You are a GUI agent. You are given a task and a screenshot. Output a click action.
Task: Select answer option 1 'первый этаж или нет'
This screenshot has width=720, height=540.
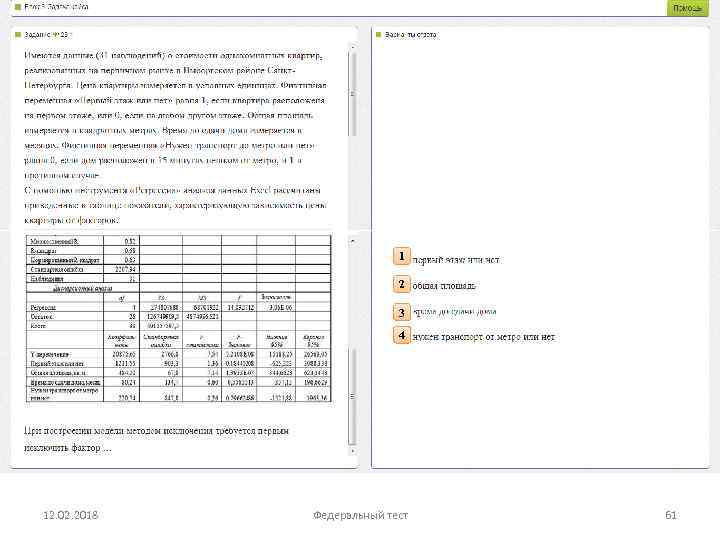[402, 256]
